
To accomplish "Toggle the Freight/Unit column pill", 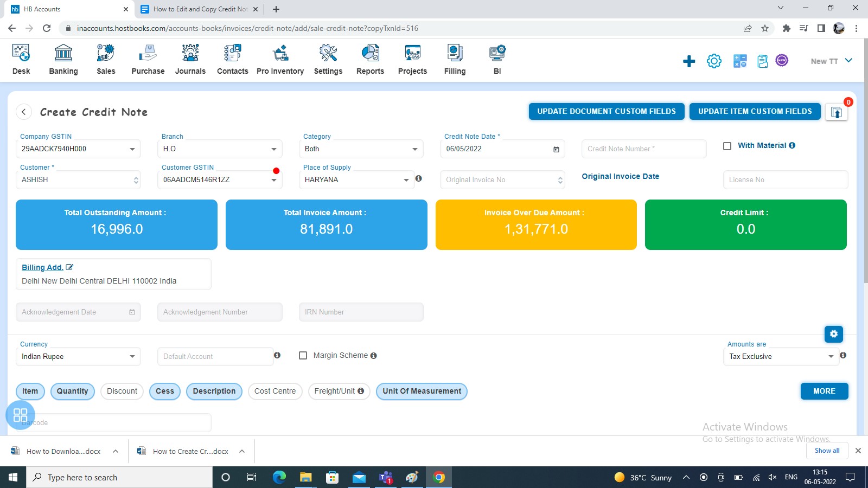I will pos(339,391).
